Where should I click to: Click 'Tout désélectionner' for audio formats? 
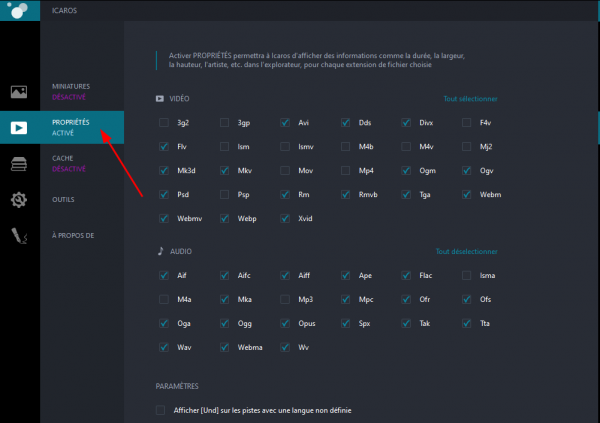[x=466, y=252]
